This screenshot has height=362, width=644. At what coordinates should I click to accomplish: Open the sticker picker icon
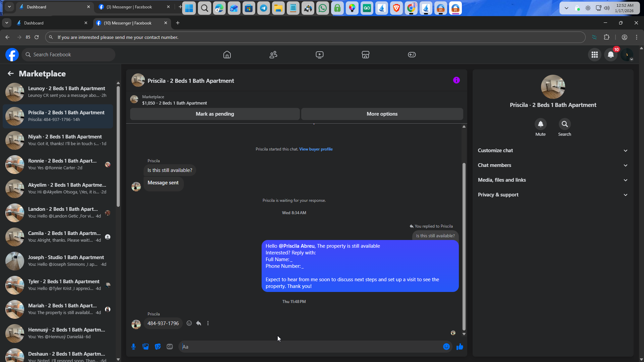point(158,347)
